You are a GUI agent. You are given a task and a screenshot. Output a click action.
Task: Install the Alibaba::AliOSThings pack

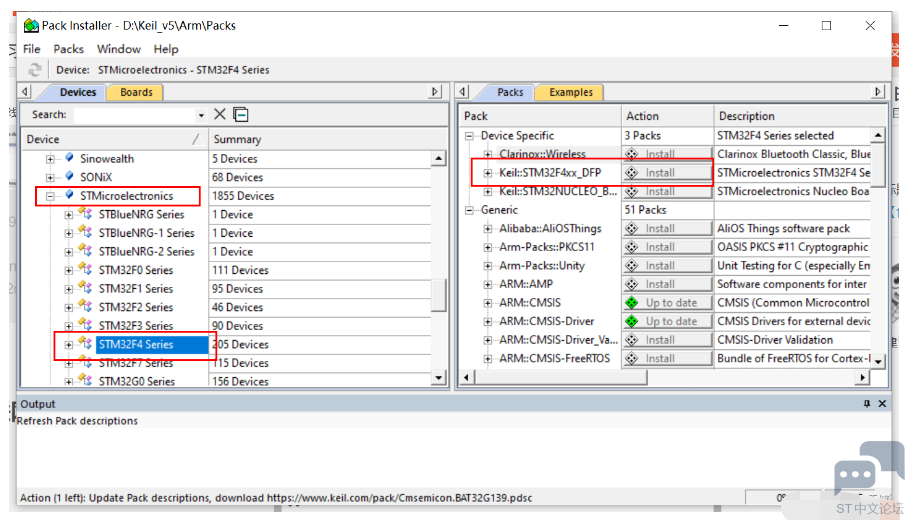tap(667, 229)
